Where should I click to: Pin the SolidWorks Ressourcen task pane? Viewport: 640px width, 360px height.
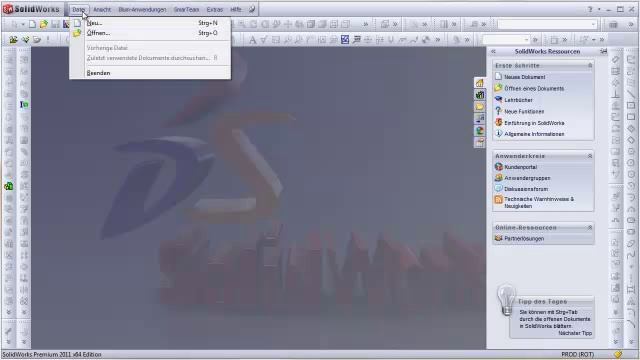(604, 51)
